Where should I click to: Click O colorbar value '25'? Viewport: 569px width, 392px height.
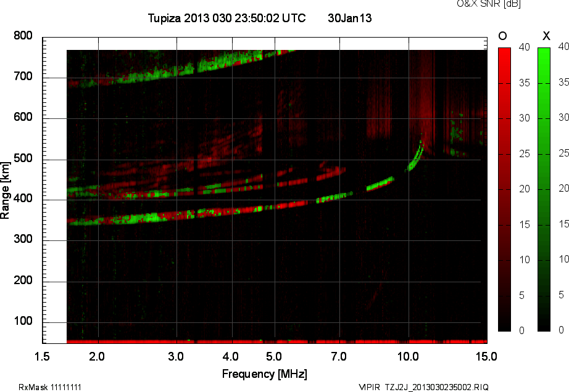tap(525, 153)
